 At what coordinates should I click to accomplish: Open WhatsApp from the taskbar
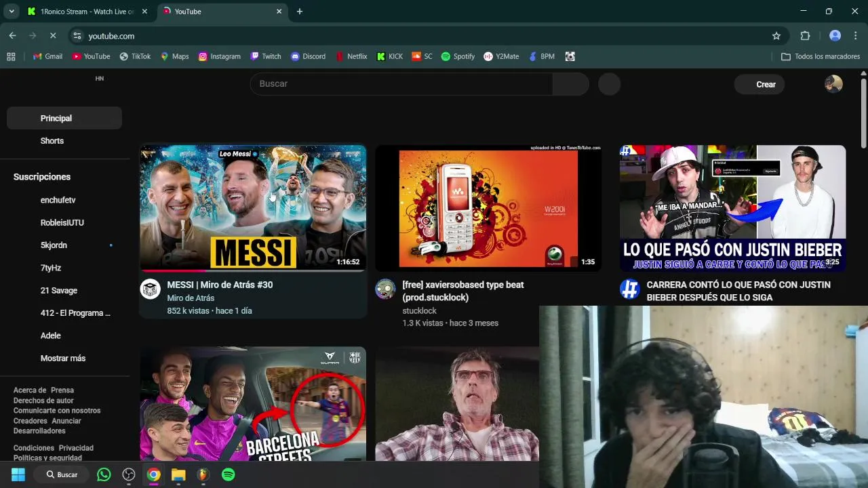click(x=104, y=474)
